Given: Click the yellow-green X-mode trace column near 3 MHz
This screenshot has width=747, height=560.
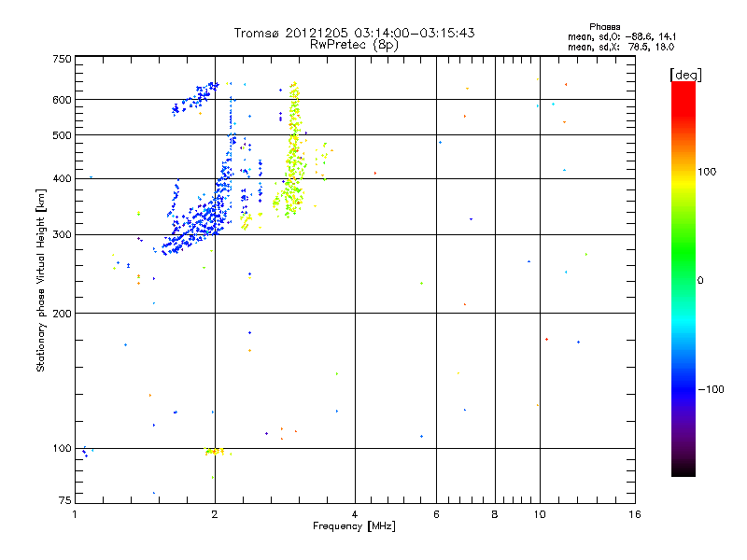Looking at the screenshot, I should 294,152.
